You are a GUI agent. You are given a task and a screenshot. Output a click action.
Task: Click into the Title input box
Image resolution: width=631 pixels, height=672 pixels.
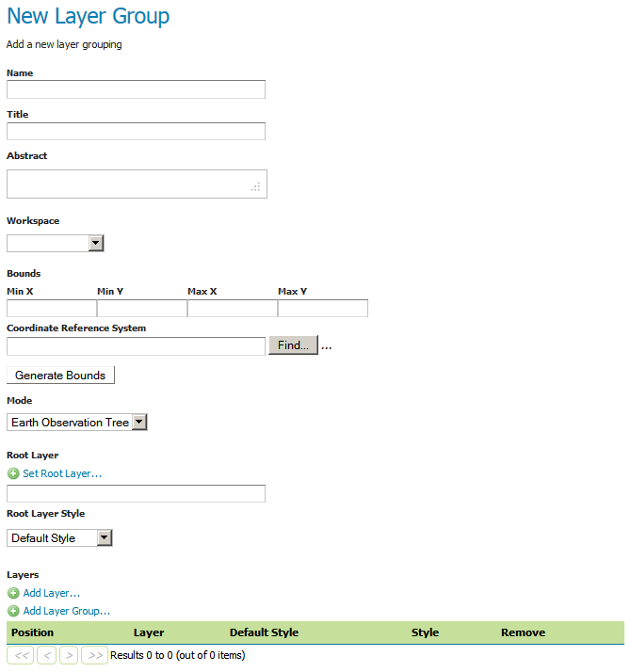pos(136,131)
